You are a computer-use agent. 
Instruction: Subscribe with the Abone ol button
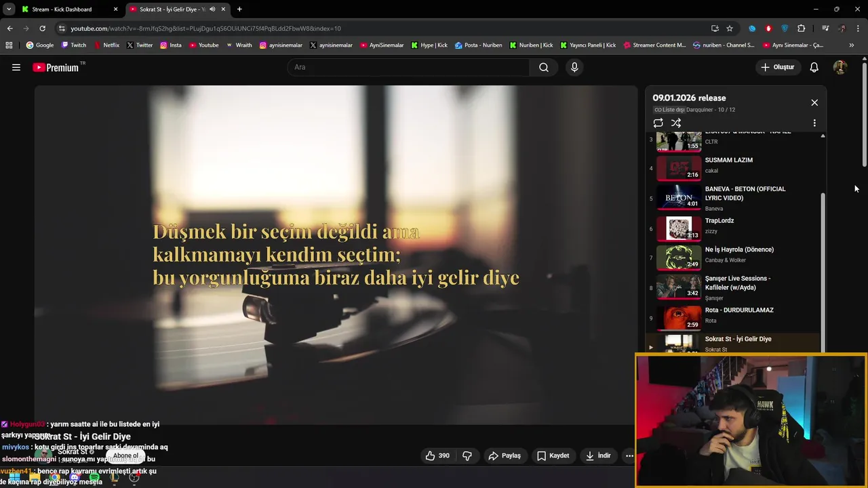(x=125, y=455)
